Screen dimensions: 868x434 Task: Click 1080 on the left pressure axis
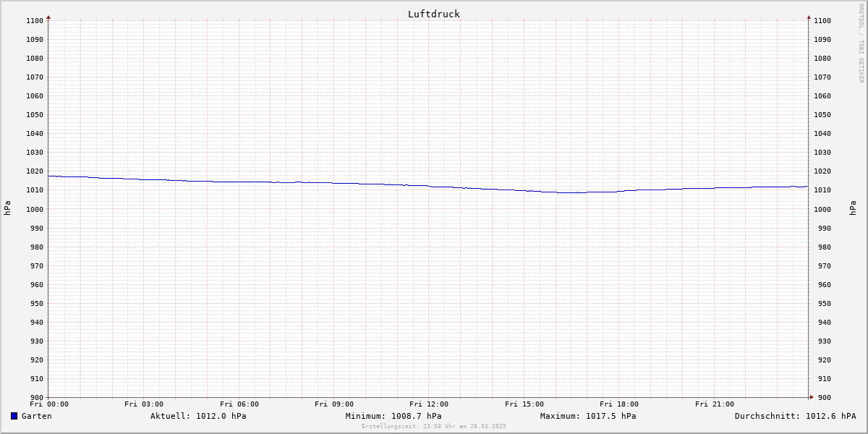click(x=35, y=59)
